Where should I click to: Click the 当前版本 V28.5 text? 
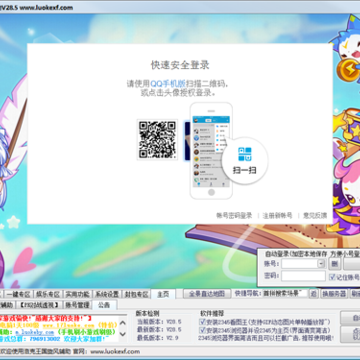(159, 322)
